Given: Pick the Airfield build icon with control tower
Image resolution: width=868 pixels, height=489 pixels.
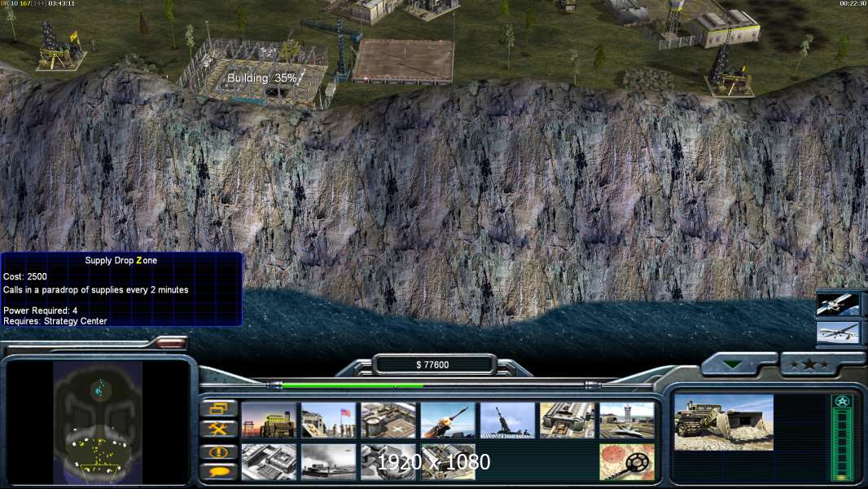Looking at the screenshot, I should (627, 421).
